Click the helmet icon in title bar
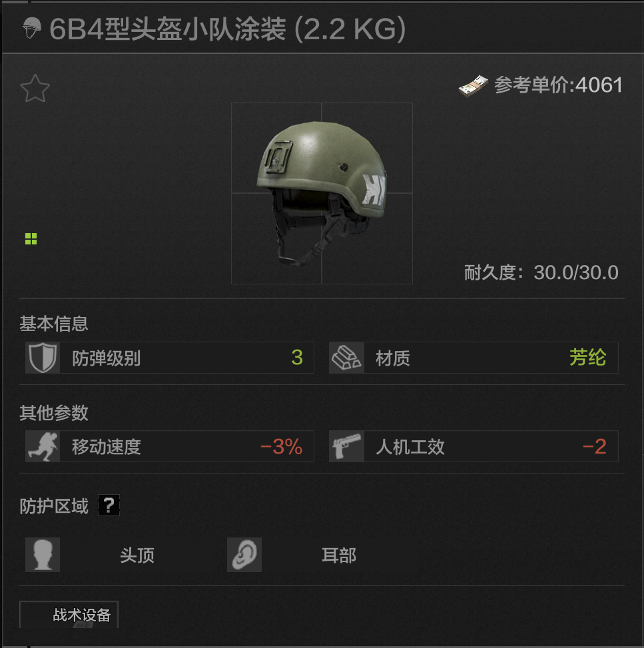644x648 pixels. [x=32, y=28]
